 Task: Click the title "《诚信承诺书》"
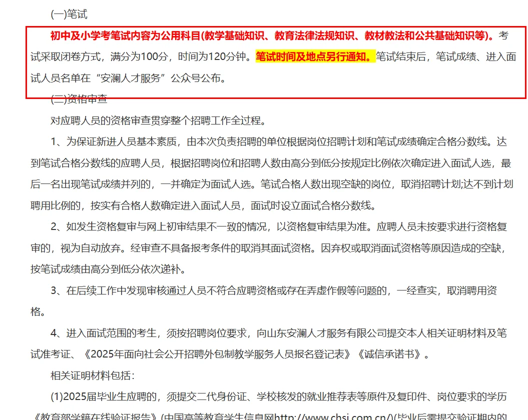point(389,354)
